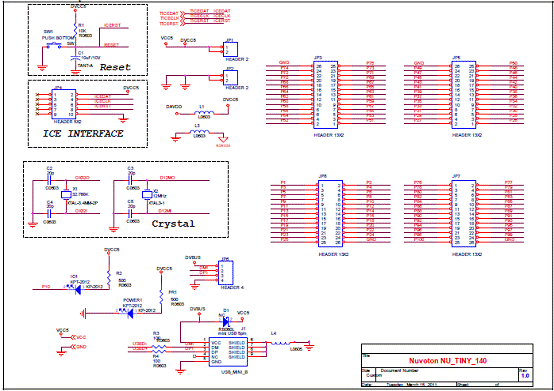Screen dimensions: 554x391
Task: Select the HEADER 4 connector near DVBUS
Action: point(226,273)
